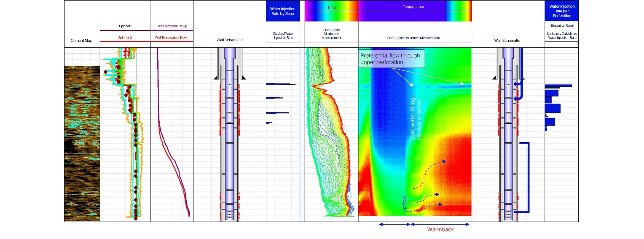
Task: Click the upflow annotation text
Action: click(x=404, y=204)
